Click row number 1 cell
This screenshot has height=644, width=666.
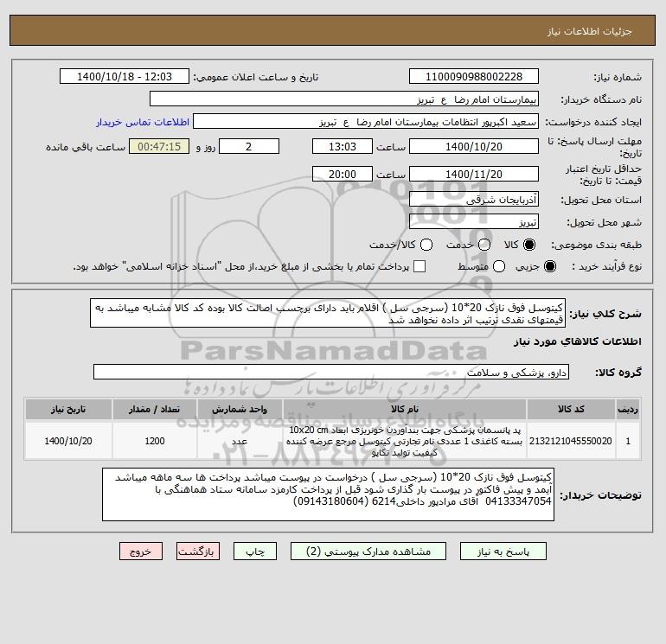(628, 441)
